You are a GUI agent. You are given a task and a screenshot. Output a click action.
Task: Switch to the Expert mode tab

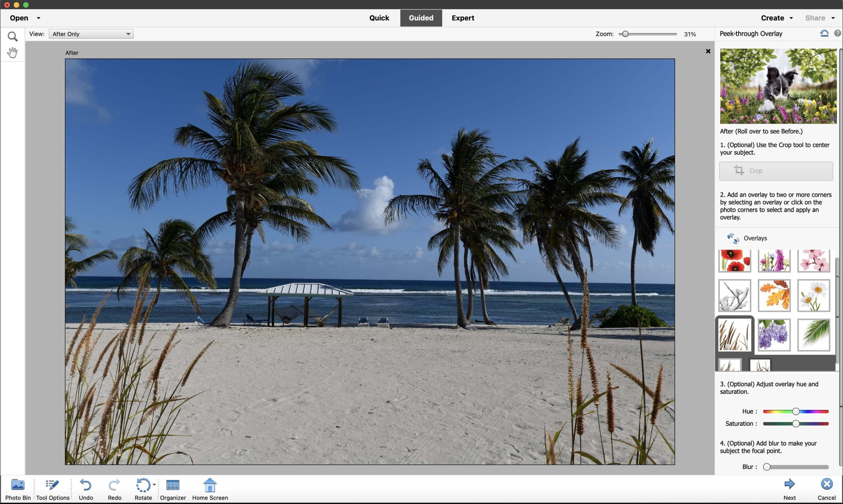pos(463,17)
